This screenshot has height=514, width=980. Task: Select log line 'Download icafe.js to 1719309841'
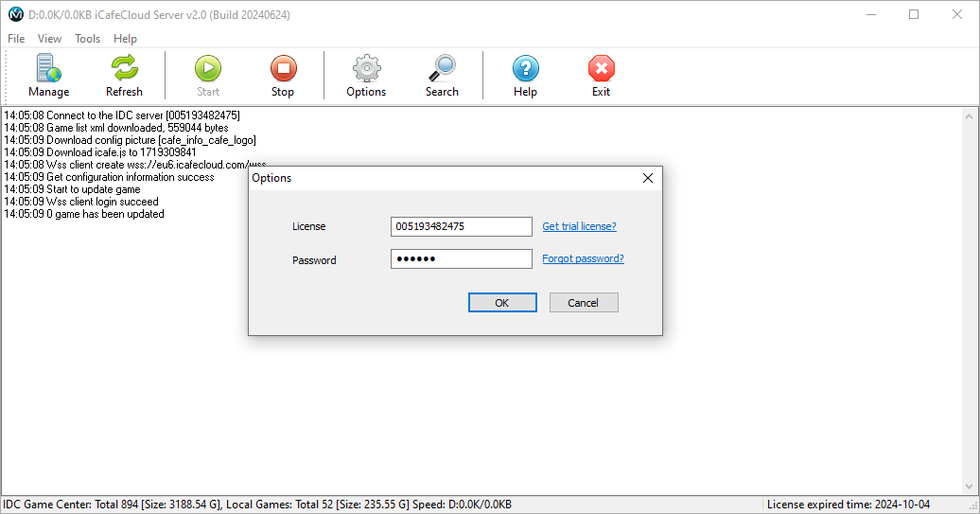coord(100,152)
